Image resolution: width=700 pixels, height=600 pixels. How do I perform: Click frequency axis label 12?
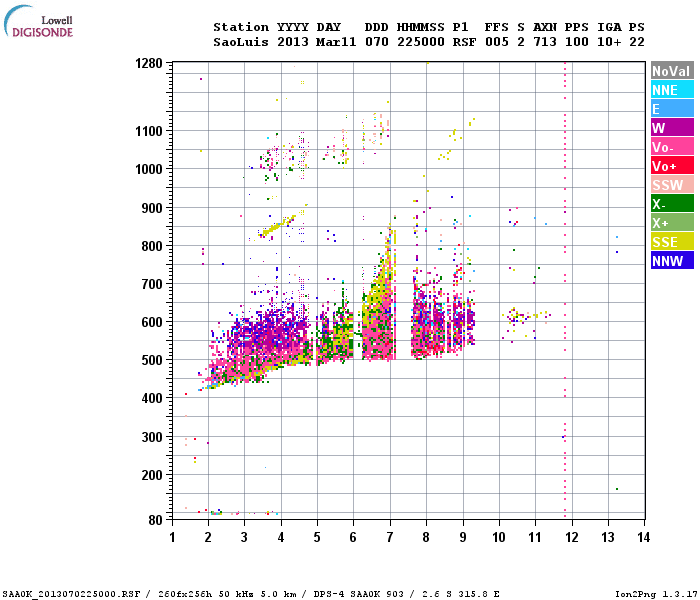[571, 537]
